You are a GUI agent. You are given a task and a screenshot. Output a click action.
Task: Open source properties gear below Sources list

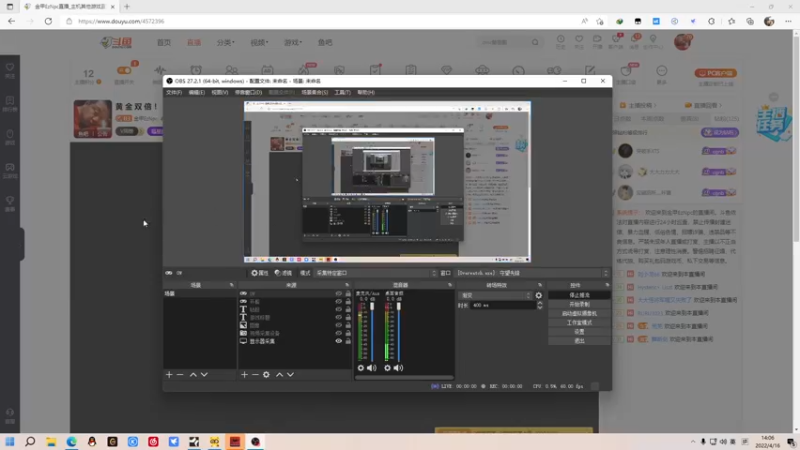coord(266,374)
